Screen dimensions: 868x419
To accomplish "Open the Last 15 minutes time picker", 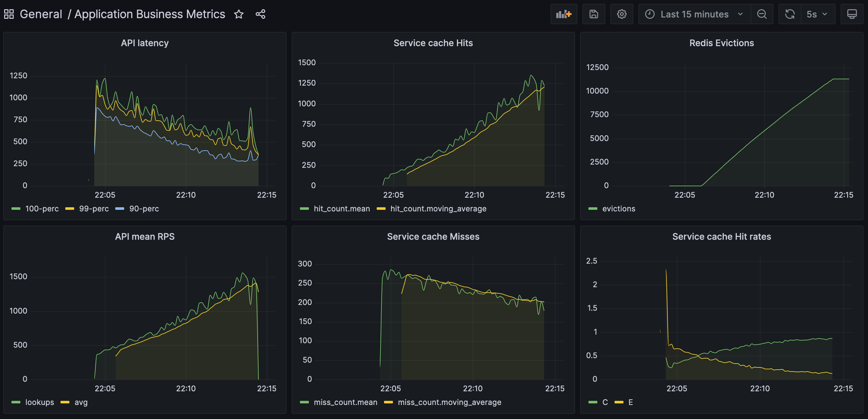I will [x=694, y=14].
